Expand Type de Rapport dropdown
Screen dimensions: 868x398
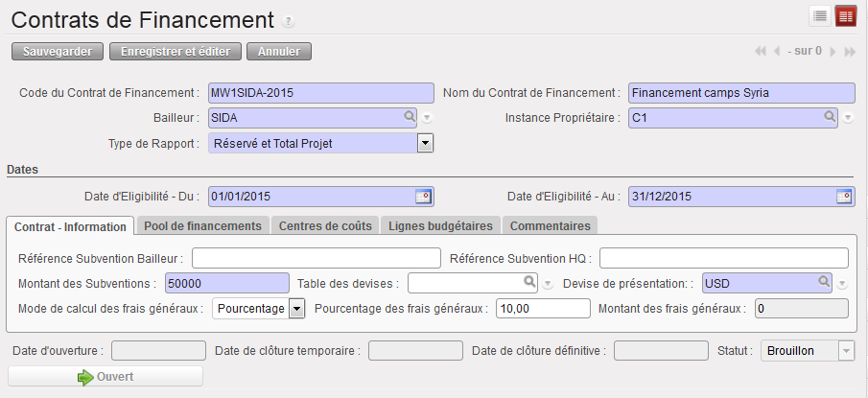pyautogui.click(x=426, y=143)
